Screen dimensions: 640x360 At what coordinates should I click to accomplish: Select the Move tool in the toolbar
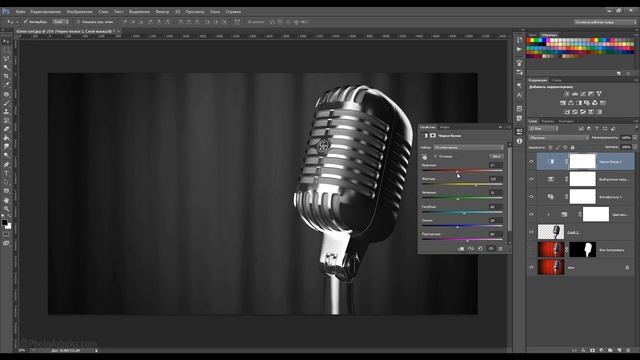pos(6,42)
